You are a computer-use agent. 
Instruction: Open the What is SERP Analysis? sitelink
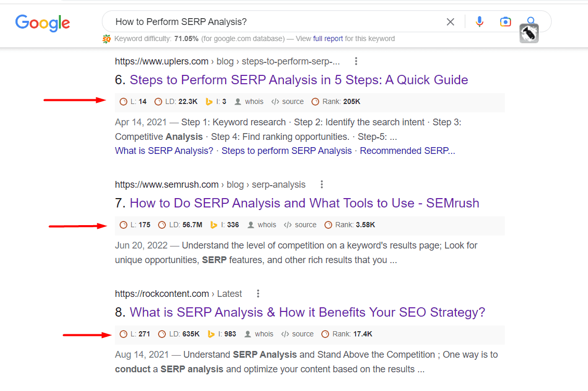(x=164, y=151)
